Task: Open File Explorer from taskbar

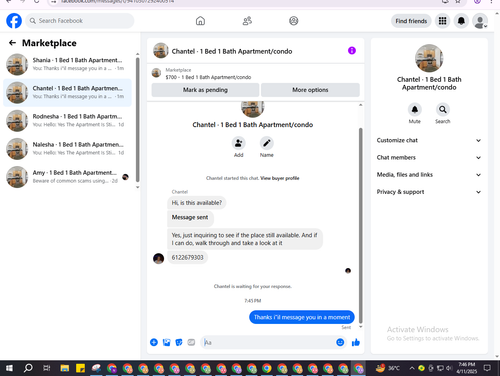Action: 65,368
